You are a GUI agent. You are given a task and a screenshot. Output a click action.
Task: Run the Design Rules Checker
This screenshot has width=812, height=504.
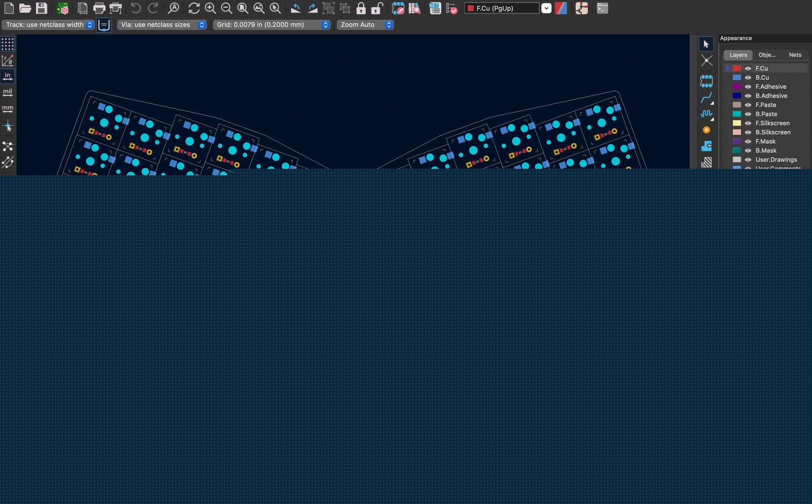(451, 8)
